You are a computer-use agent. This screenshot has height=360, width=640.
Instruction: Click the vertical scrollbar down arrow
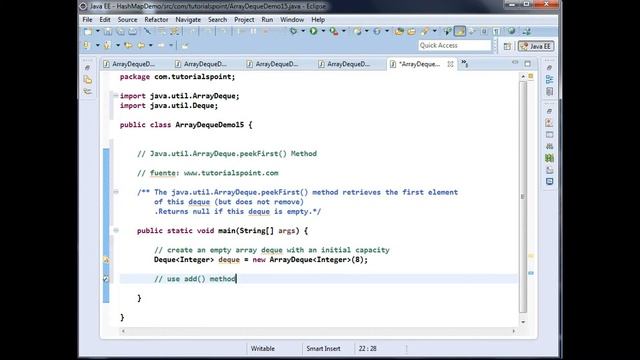(x=523, y=322)
